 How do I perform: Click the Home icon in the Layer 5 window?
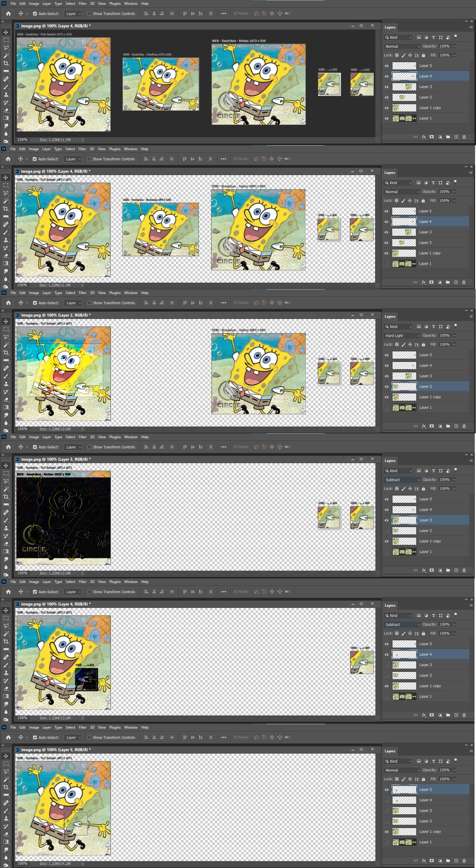pos(8,737)
